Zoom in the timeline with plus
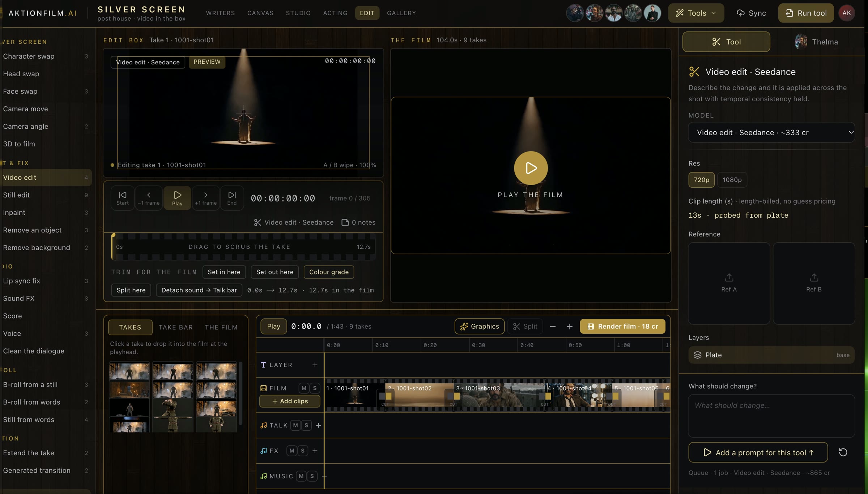 coord(570,327)
